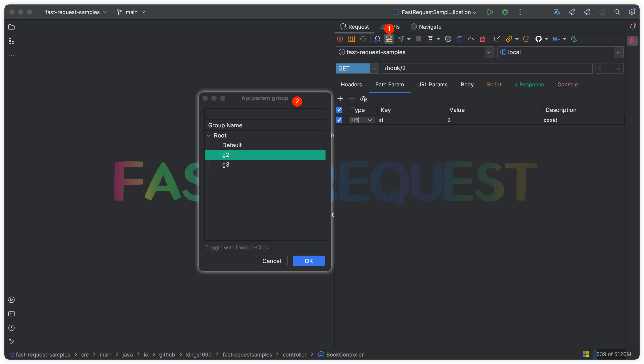Toggle the select-all header checkbox

tap(339, 110)
